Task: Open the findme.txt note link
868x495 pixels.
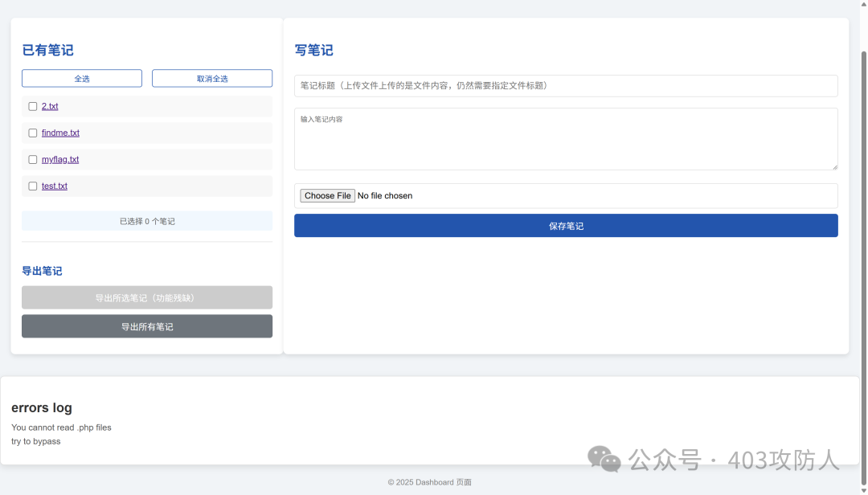Action: click(x=60, y=133)
